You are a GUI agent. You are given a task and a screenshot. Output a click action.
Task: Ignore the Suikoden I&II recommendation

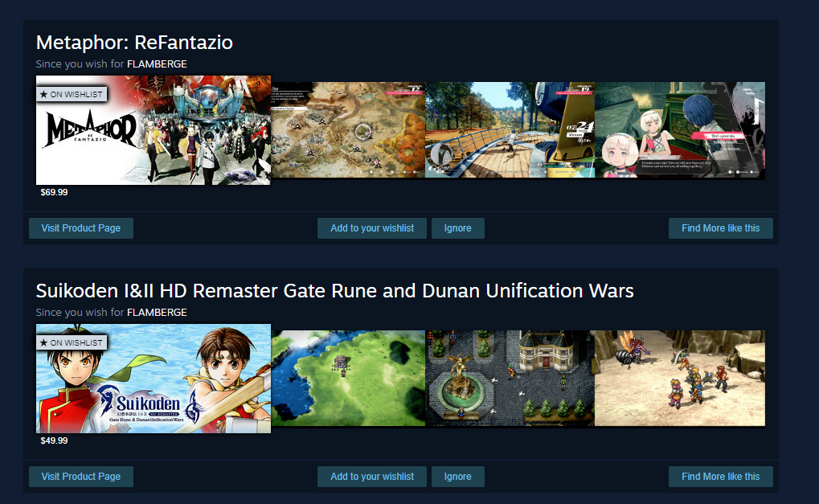click(x=458, y=477)
